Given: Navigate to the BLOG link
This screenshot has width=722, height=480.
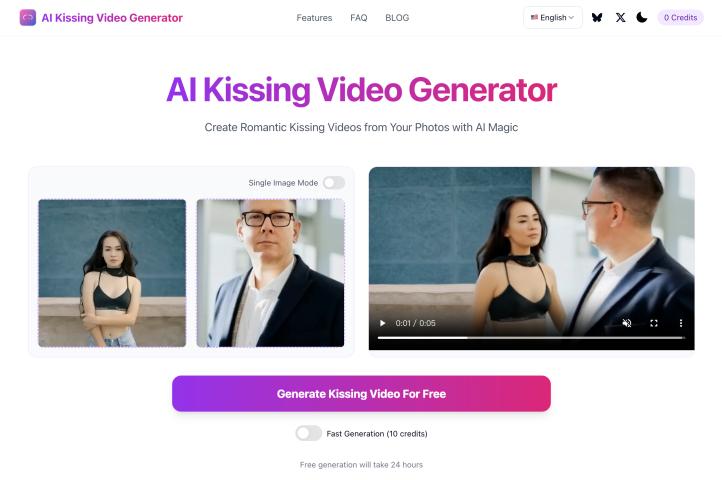Looking at the screenshot, I should 397,18.
